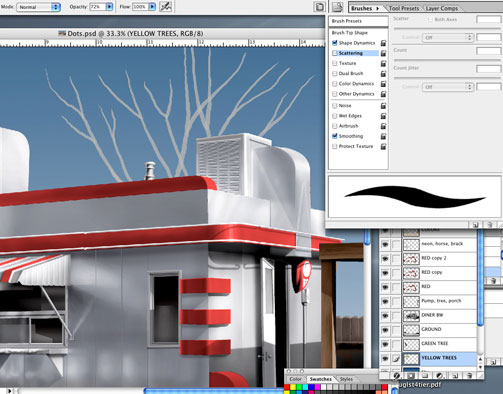Click the Layers panel scroll down arrow
Image resolution: width=503 pixels, height=394 pixels.
pyautogui.click(x=480, y=367)
